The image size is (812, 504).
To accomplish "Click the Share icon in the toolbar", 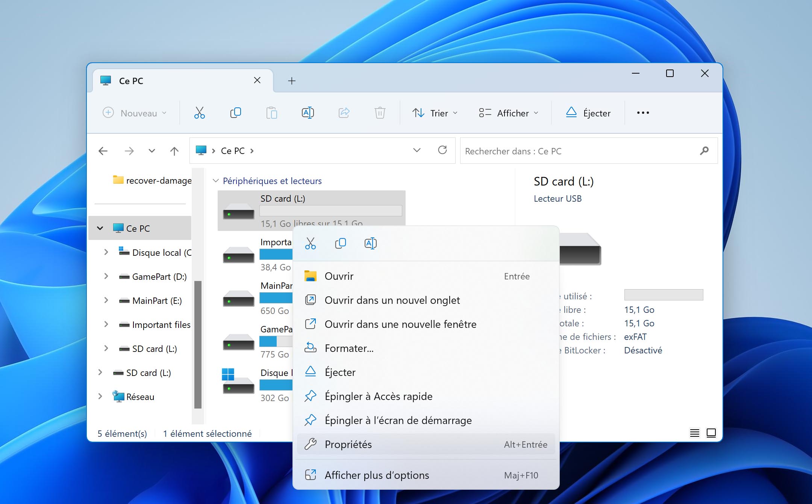I will [344, 113].
